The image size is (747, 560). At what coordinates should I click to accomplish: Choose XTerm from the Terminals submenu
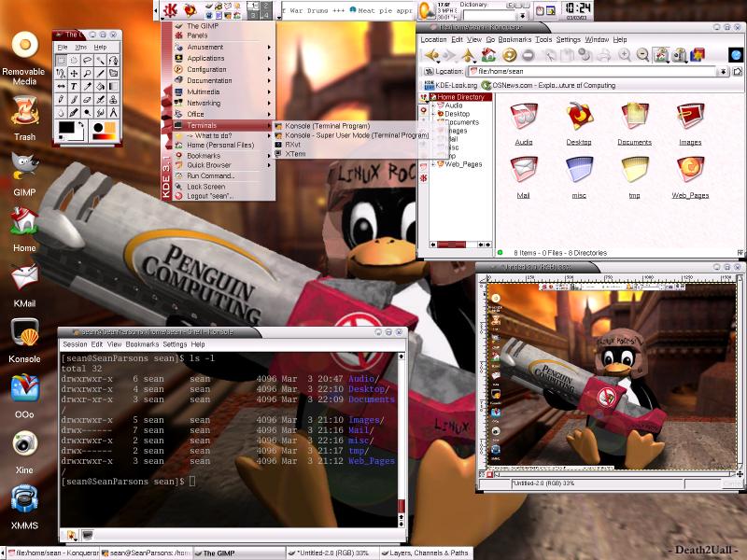point(295,154)
